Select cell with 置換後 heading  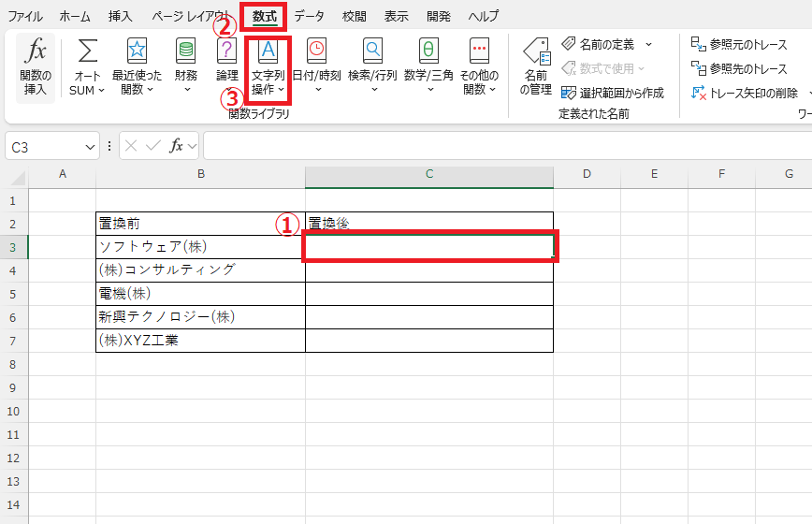pyautogui.click(x=429, y=224)
